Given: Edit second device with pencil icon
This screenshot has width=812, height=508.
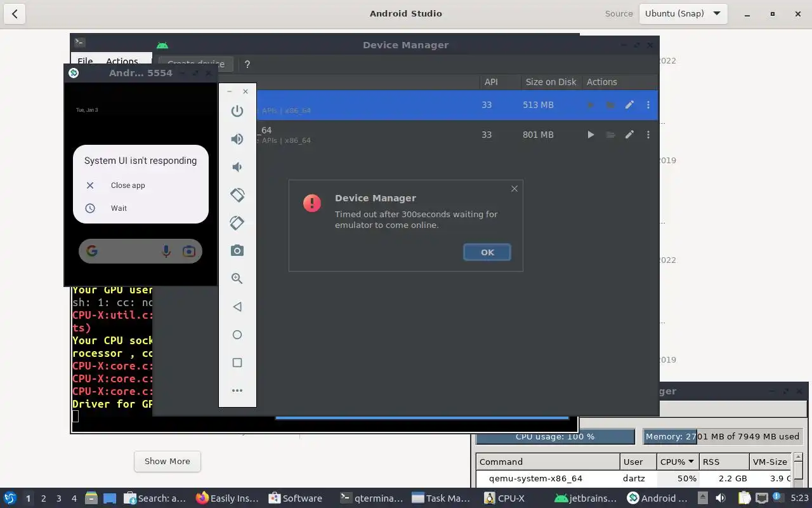Looking at the screenshot, I should point(629,135).
